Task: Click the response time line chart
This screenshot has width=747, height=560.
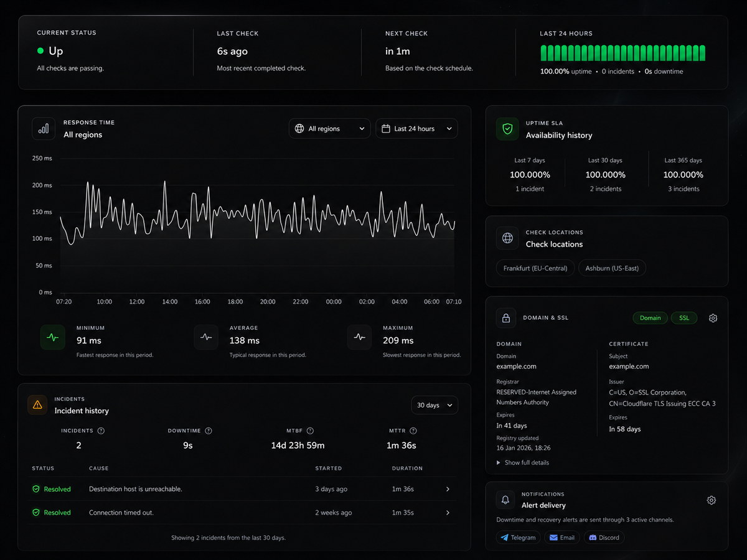Action: pyautogui.click(x=257, y=225)
